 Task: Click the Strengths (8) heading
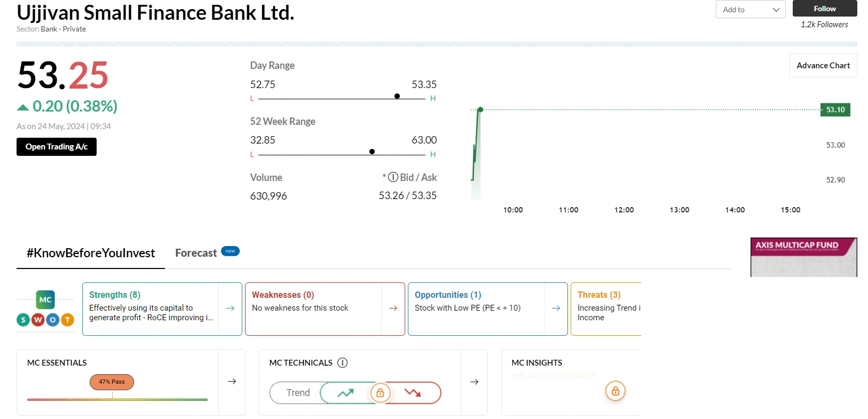pos(115,295)
